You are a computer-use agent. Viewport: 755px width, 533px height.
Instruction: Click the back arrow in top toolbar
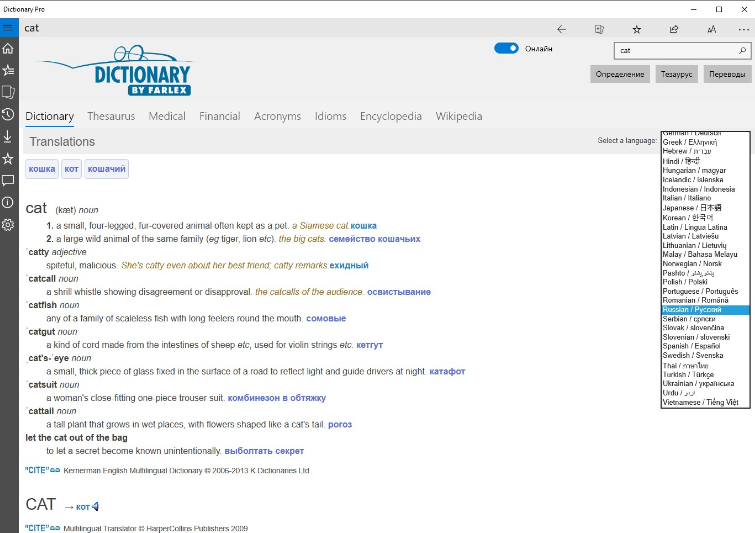point(561,29)
